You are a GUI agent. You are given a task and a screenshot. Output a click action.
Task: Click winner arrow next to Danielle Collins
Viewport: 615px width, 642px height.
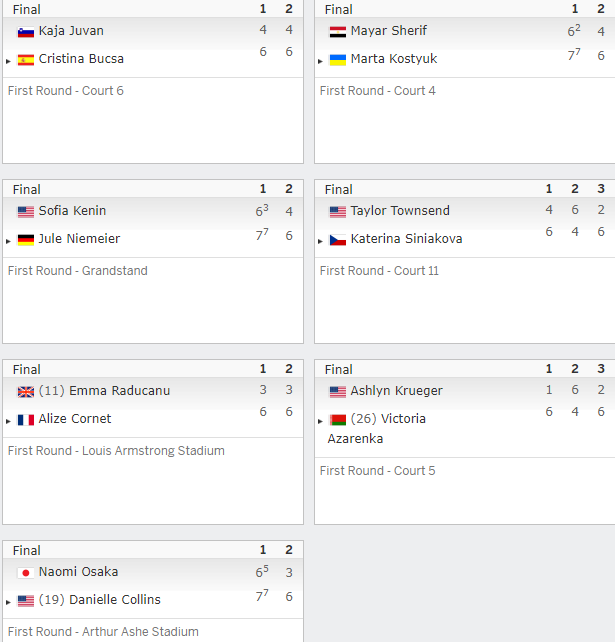coord(8,602)
